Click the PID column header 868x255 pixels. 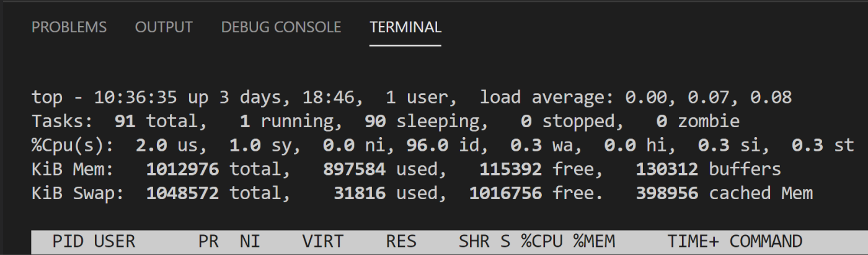coord(68,241)
